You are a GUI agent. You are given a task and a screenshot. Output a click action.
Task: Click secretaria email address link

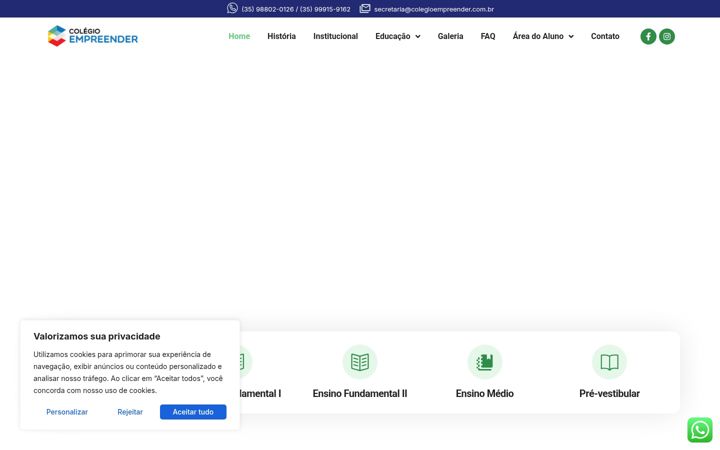(x=434, y=9)
